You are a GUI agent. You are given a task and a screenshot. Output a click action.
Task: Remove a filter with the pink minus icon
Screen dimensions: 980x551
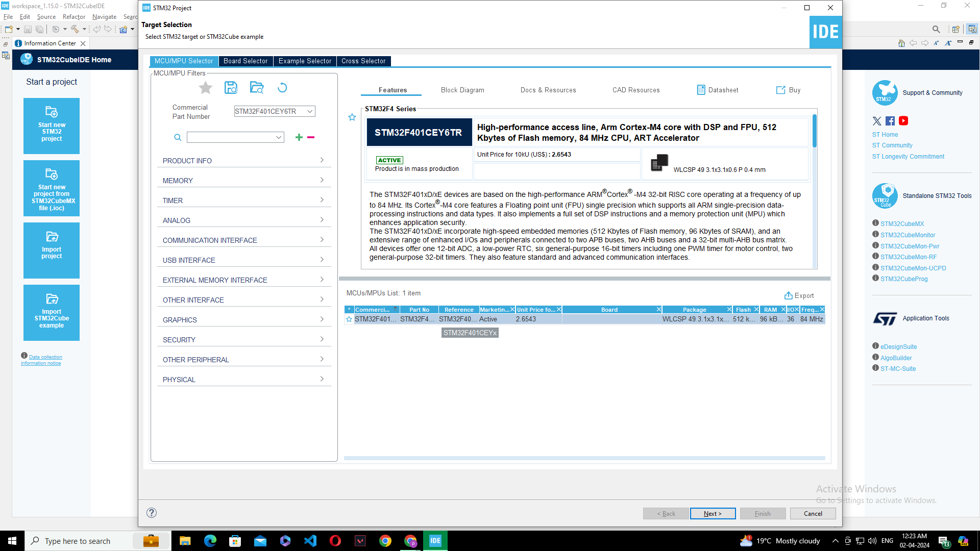tap(311, 137)
